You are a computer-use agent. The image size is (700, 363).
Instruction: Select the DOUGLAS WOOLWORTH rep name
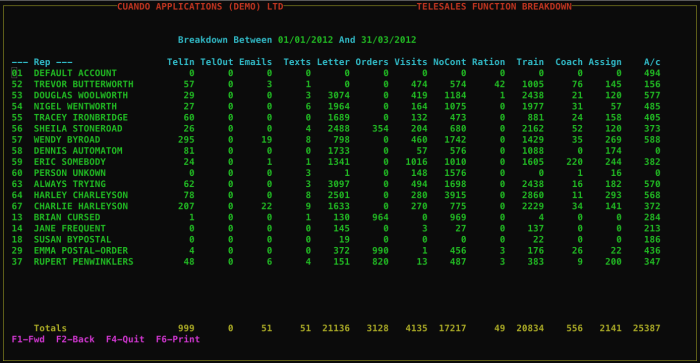(81, 96)
